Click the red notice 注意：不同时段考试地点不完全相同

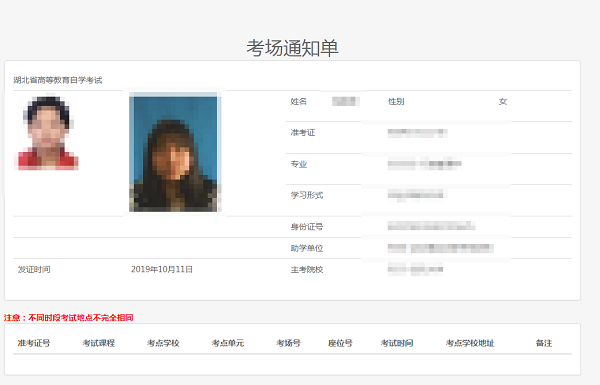(69, 318)
